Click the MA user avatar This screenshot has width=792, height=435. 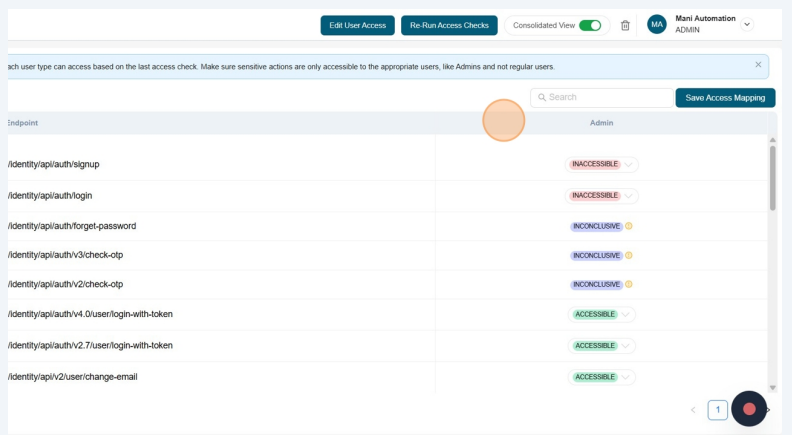tap(657, 25)
